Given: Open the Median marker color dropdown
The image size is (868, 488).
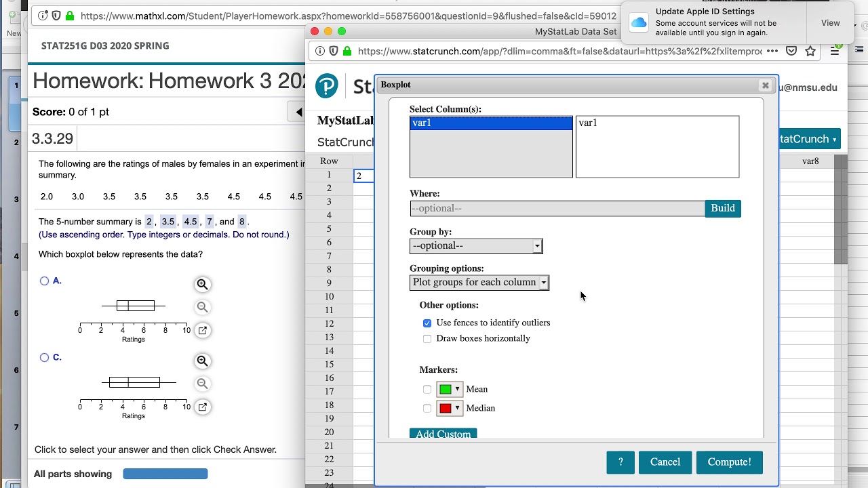Looking at the screenshot, I should 458,408.
